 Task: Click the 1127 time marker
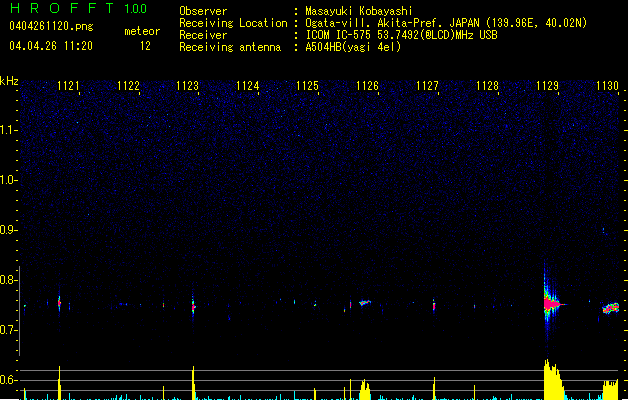pyautogui.click(x=427, y=86)
